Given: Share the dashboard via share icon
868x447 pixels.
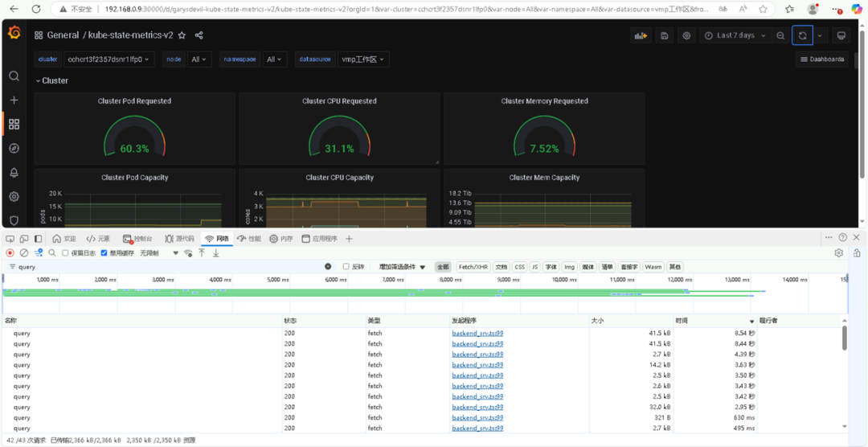Looking at the screenshot, I should [199, 35].
